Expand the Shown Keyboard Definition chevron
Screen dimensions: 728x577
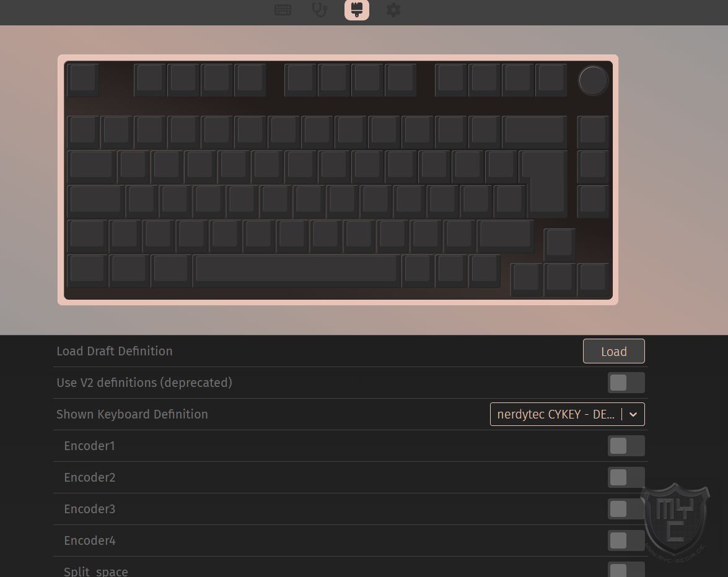tap(633, 414)
